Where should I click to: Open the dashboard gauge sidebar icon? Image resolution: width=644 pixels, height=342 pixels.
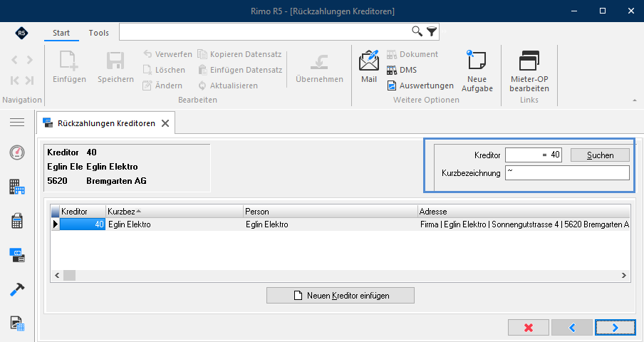pos(17,152)
